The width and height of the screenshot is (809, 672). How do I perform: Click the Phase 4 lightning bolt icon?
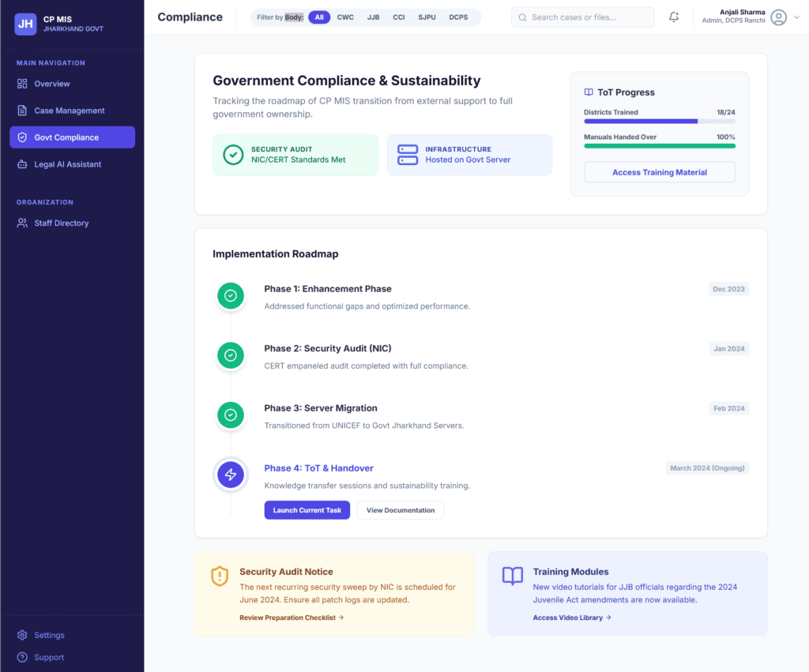click(231, 475)
